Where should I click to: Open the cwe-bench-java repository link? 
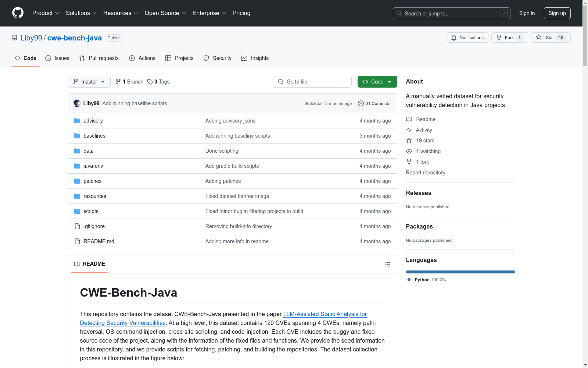75,38
